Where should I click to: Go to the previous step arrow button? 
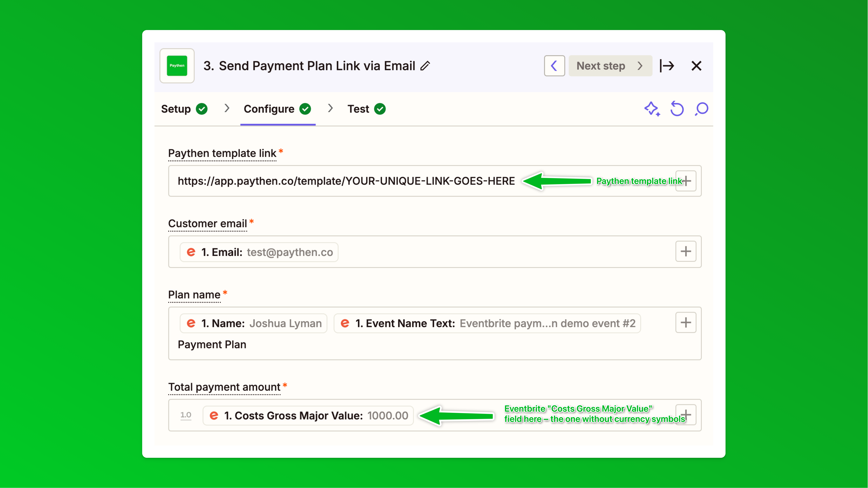click(x=554, y=66)
